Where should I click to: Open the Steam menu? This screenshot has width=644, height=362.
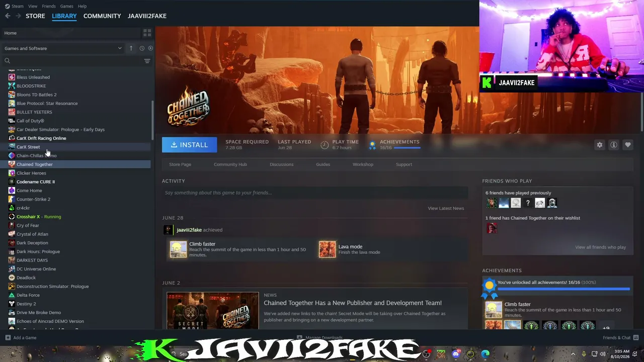[14, 6]
